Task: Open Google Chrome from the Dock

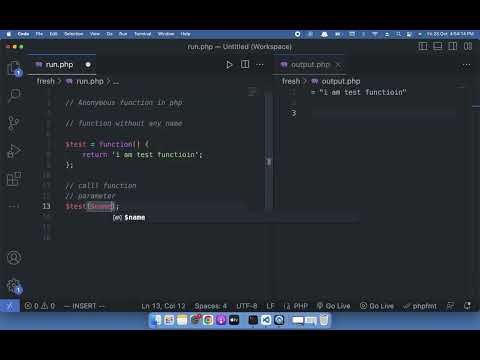Action: pyautogui.click(x=208, y=320)
